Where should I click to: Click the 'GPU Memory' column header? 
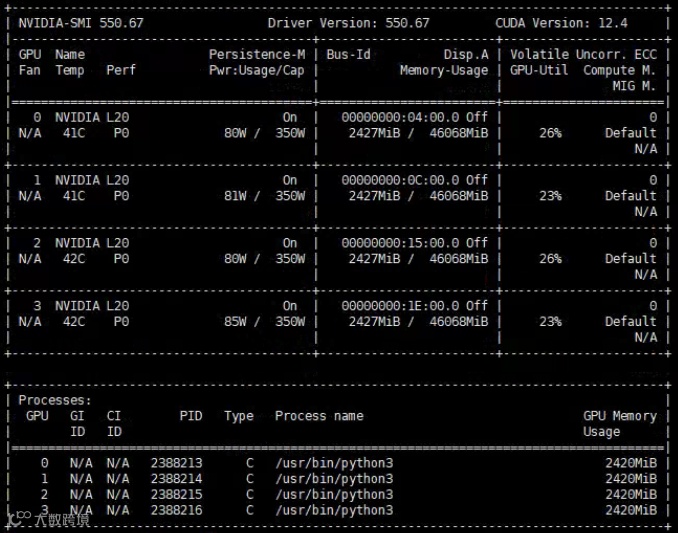click(x=620, y=416)
